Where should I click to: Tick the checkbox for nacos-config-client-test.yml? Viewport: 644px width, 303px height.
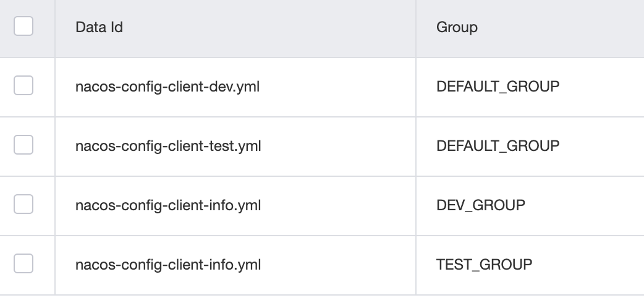23,146
